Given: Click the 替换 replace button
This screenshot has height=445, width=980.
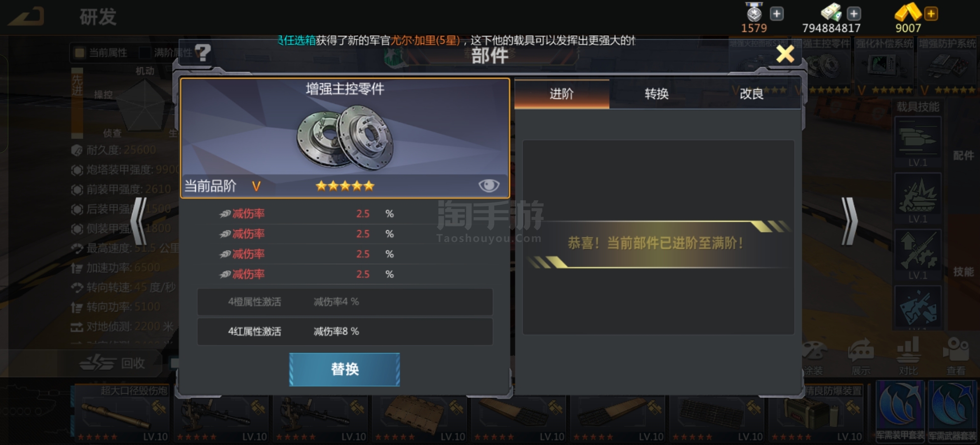Looking at the screenshot, I should 344,369.
